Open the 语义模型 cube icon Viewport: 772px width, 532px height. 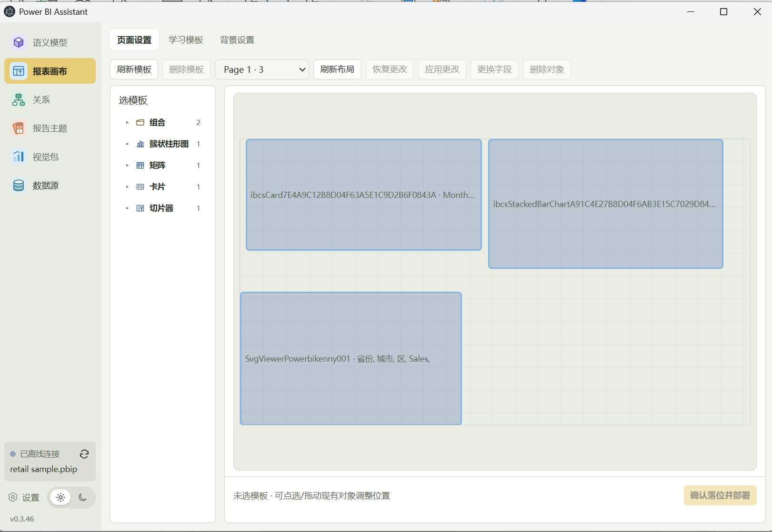(19, 43)
